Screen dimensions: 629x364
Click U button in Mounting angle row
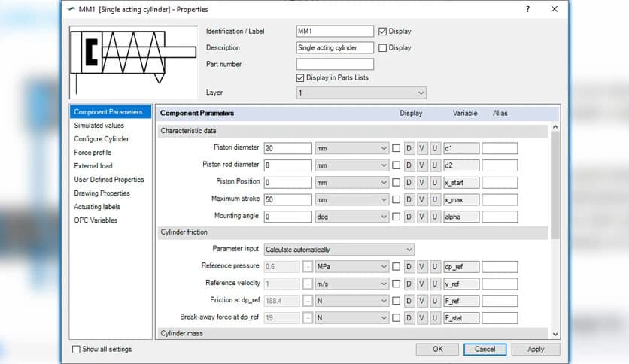(x=434, y=217)
